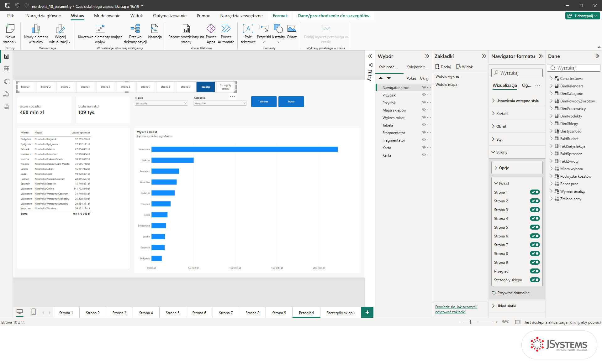
Task: Switch to Strona 5 page tab
Action: (173, 313)
